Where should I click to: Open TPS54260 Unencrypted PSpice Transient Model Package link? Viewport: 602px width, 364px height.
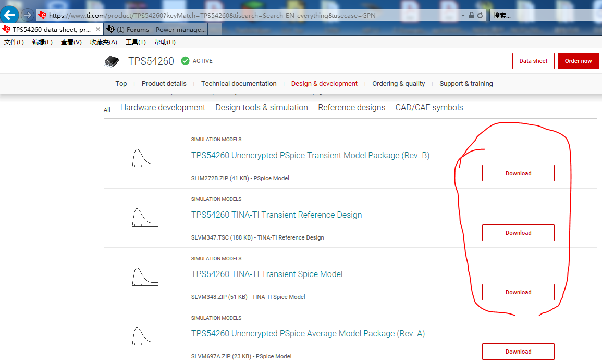(x=310, y=155)
